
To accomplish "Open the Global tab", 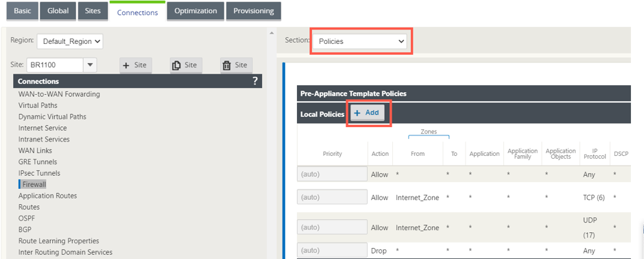I will point(58,11).
